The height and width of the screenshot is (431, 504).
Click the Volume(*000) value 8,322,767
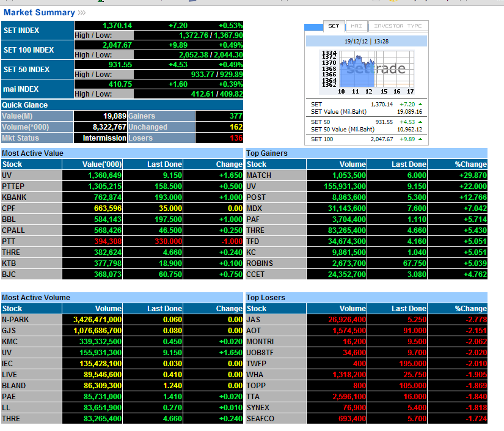pos(109,127)
